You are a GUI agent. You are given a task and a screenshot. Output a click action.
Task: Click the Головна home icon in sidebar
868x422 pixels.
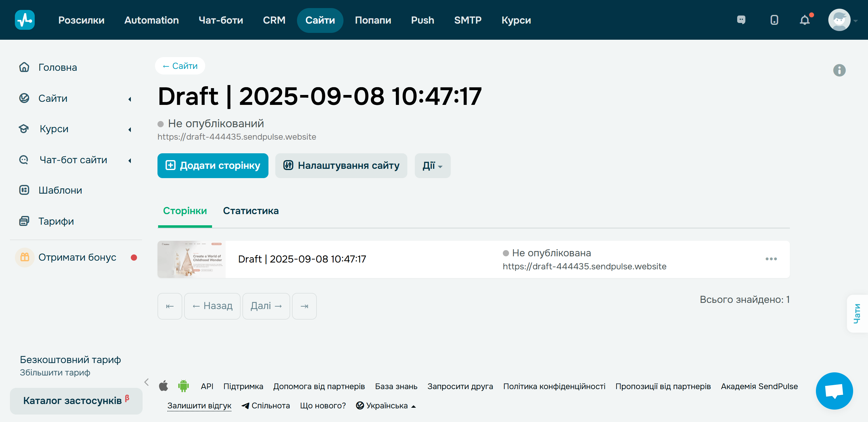[x=24, y=67]
